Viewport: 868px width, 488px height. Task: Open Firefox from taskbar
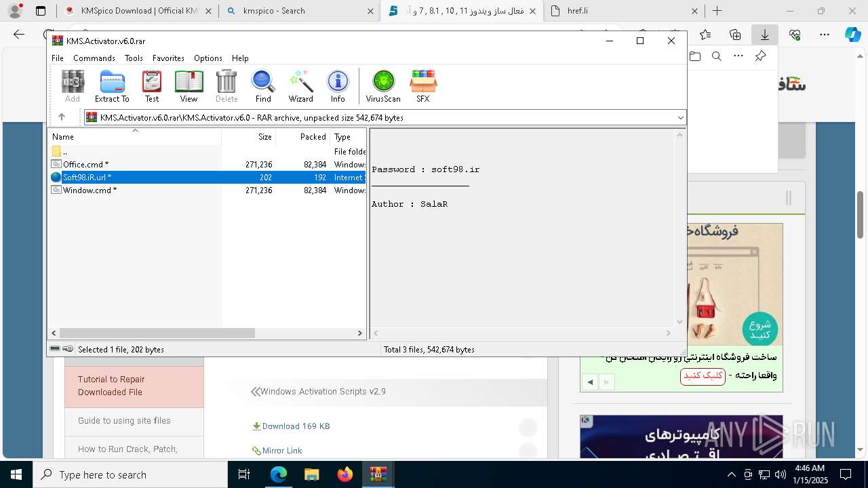[x=345, y=474]
